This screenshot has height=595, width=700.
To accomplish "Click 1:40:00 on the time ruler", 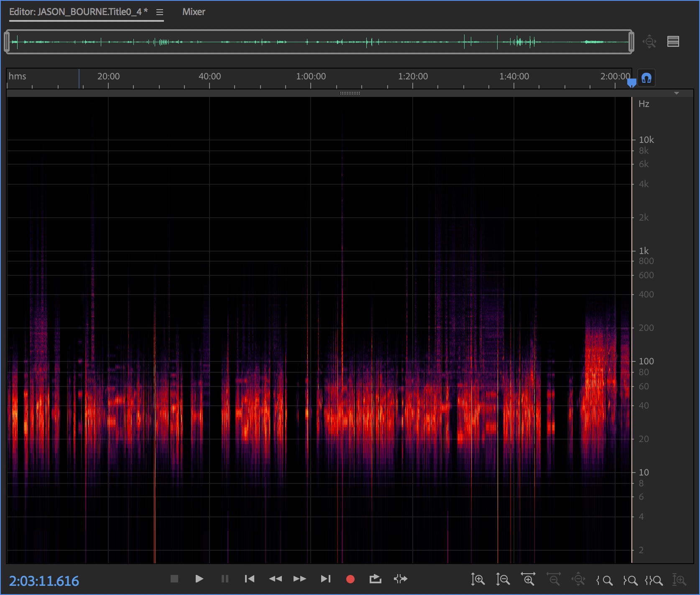I will (x=514, y=76).
